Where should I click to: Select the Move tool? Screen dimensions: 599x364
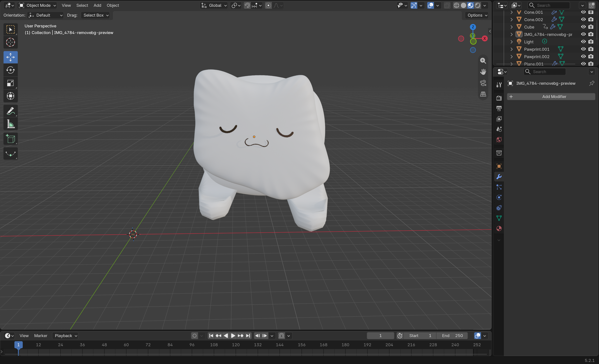click(10, 57)
